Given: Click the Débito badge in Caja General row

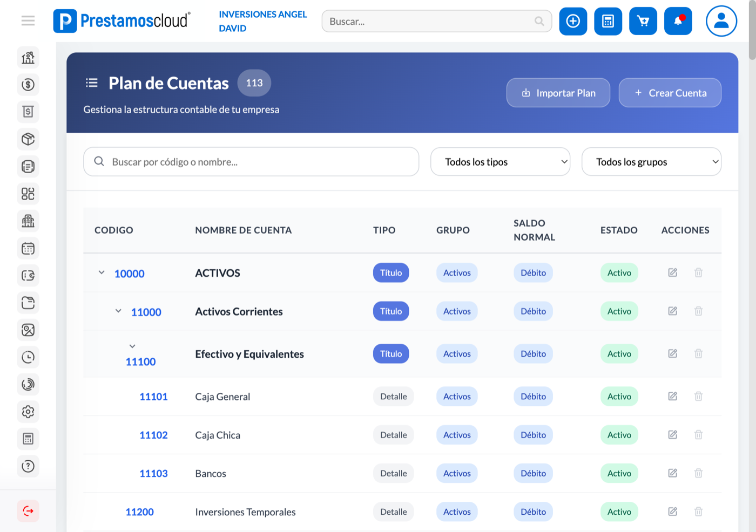Looking at the screenshot, I should pos(533,397).
